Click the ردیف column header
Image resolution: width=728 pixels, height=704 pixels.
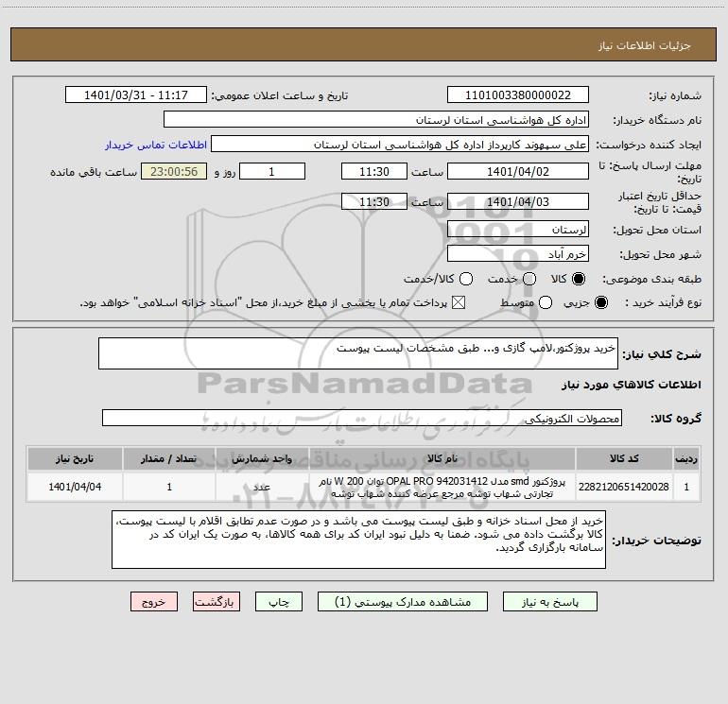[x=686, y=458]
